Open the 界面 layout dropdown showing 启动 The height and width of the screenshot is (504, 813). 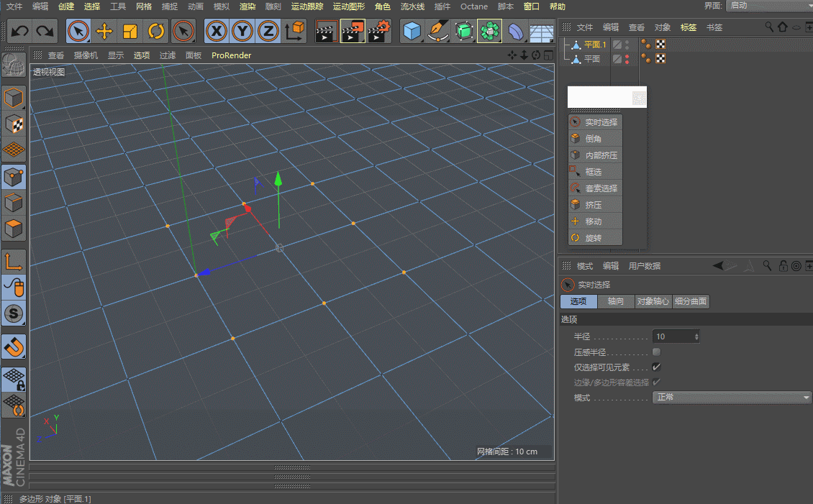tap(768, 6)
